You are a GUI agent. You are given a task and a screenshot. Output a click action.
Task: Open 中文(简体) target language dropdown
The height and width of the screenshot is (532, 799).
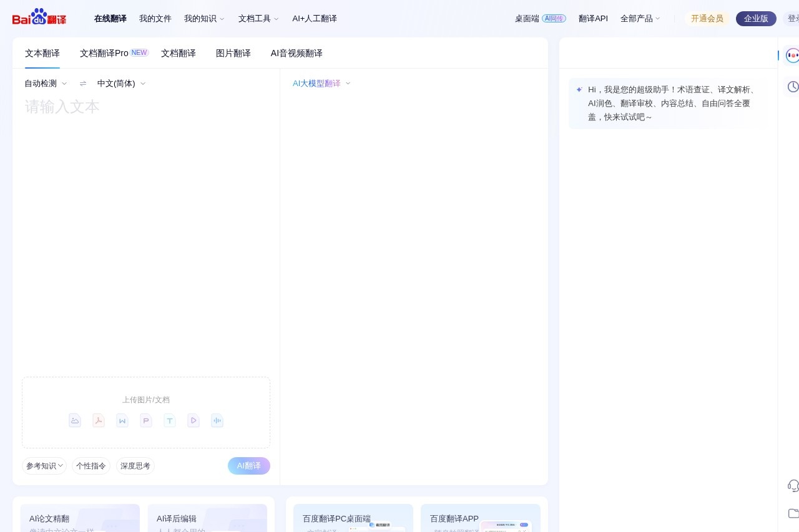coord(121,84)
